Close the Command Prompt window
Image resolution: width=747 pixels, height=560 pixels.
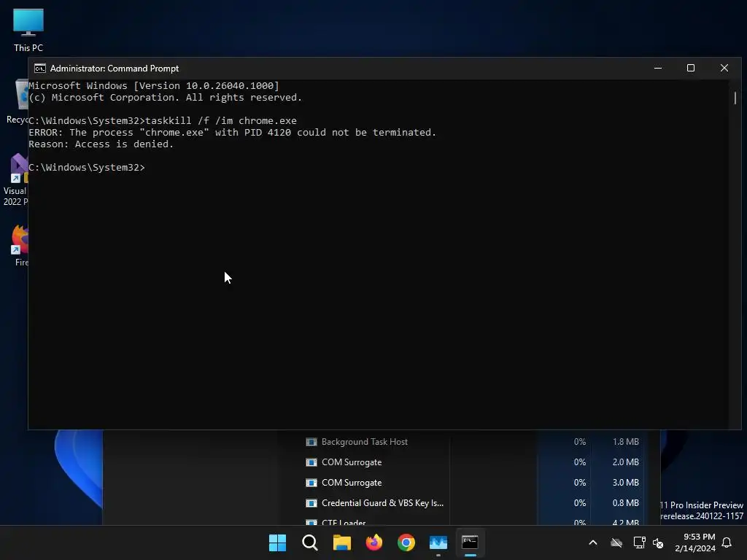tap(724, 68)
